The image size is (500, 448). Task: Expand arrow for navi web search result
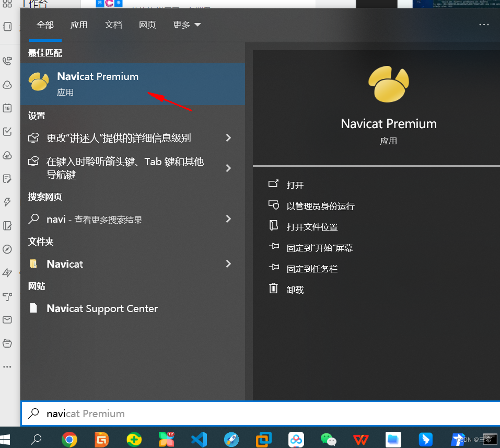pyautogui.click(x=228, y=219)
